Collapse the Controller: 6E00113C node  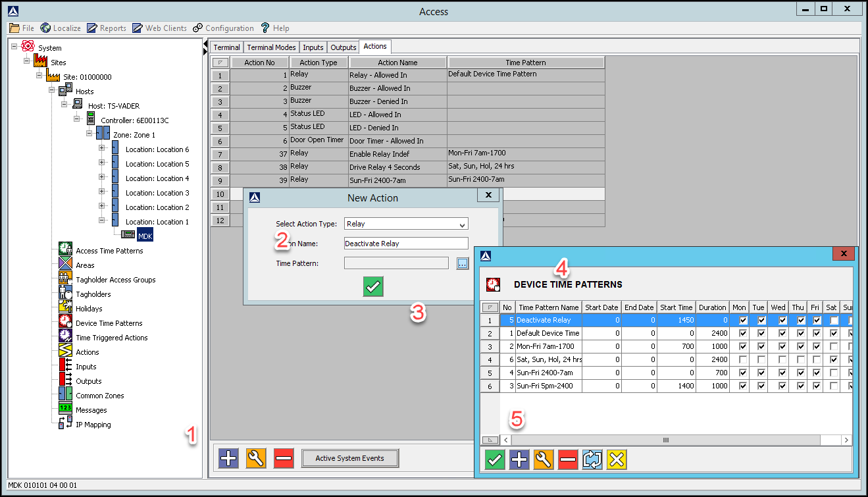click(x=77, y=118)
